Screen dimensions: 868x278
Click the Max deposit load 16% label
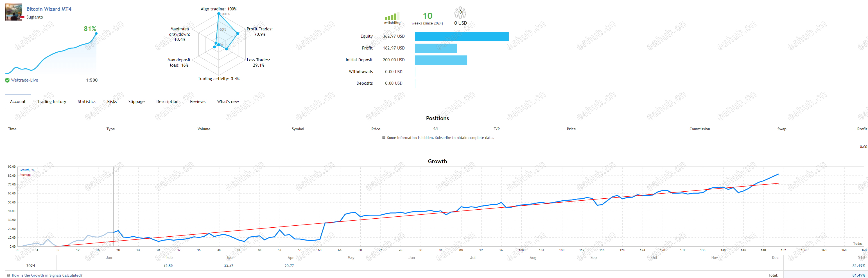click(179, 63)
